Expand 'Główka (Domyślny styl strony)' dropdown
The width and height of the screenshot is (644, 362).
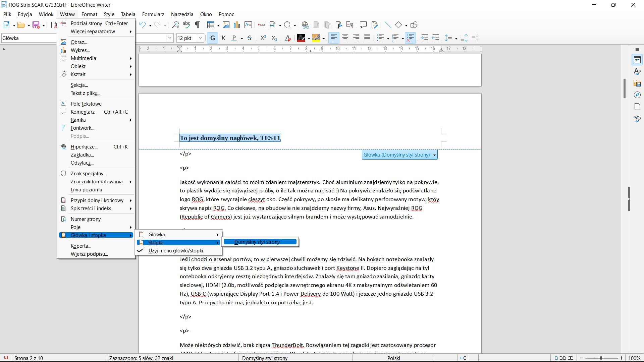434,155
